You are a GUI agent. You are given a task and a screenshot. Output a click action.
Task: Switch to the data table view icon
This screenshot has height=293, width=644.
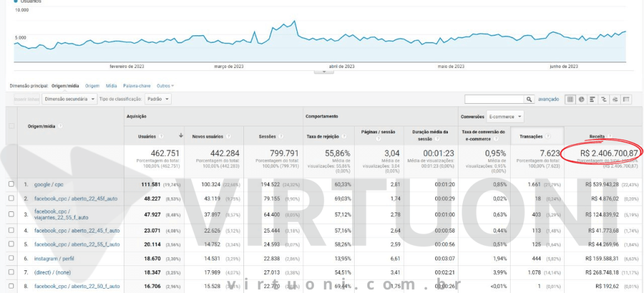(570, 99)
